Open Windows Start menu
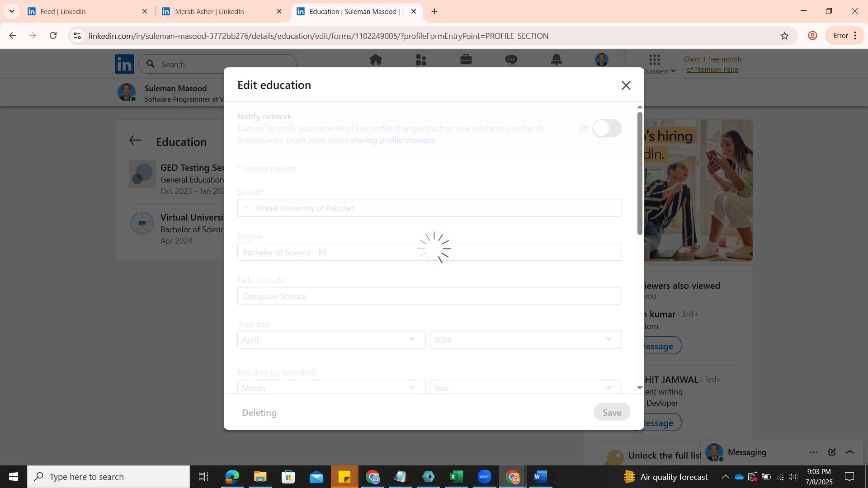Image resolution: width=868 pixels, height=488 pixels. tap(14, 477)
